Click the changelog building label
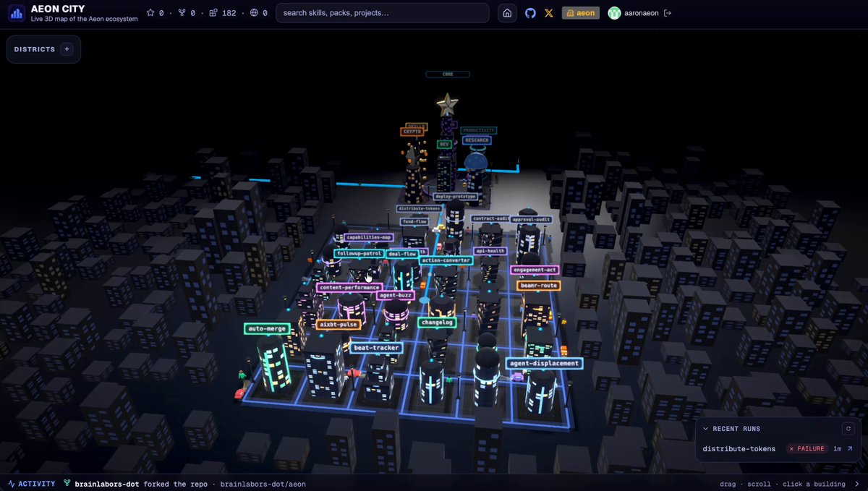 [437, 323]
